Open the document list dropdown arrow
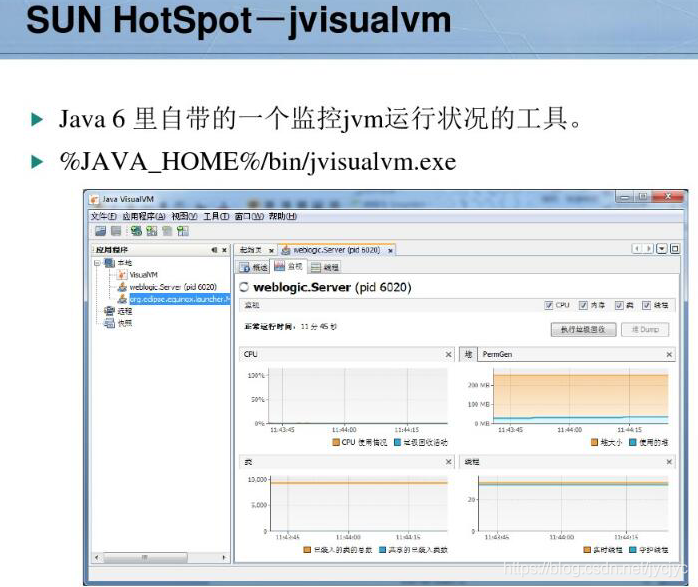Screen dimensions: 698x587 click(x=662, y=249)
